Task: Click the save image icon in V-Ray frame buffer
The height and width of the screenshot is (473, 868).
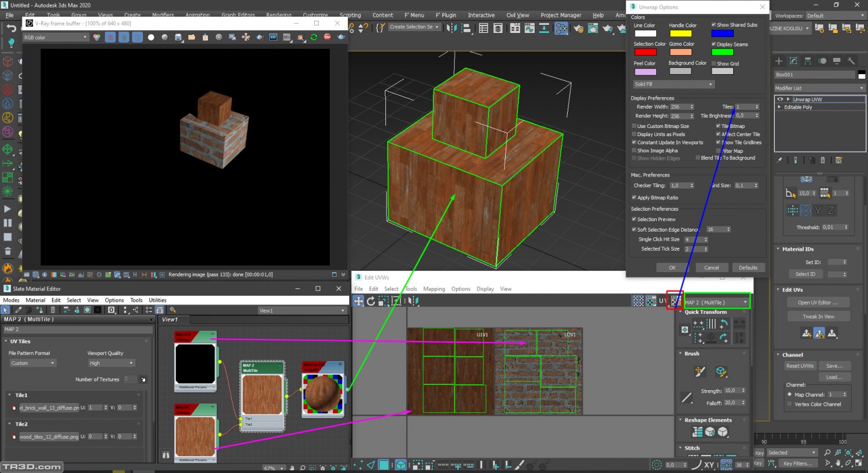Action: 178,37
